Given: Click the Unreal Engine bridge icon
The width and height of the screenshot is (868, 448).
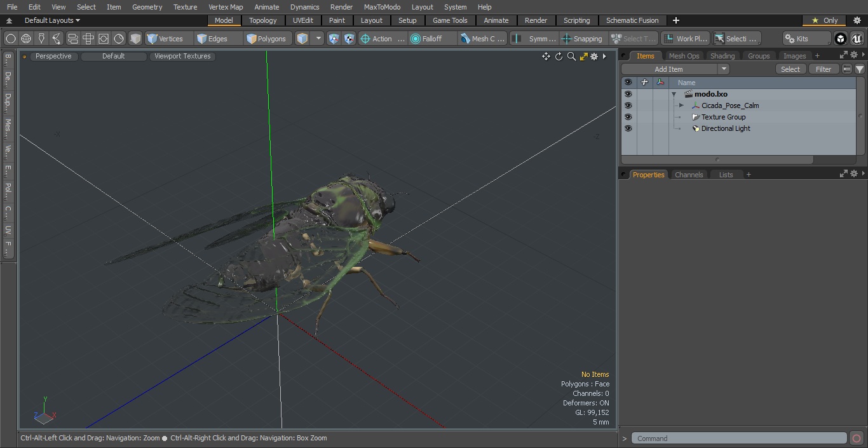Looking at the screenshot, I should click(x=857, y=39).
